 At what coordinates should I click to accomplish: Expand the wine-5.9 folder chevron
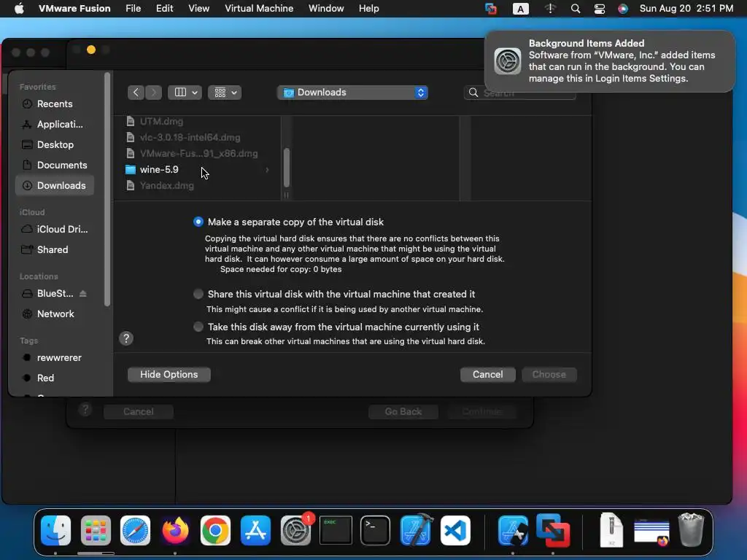point(267,169)
